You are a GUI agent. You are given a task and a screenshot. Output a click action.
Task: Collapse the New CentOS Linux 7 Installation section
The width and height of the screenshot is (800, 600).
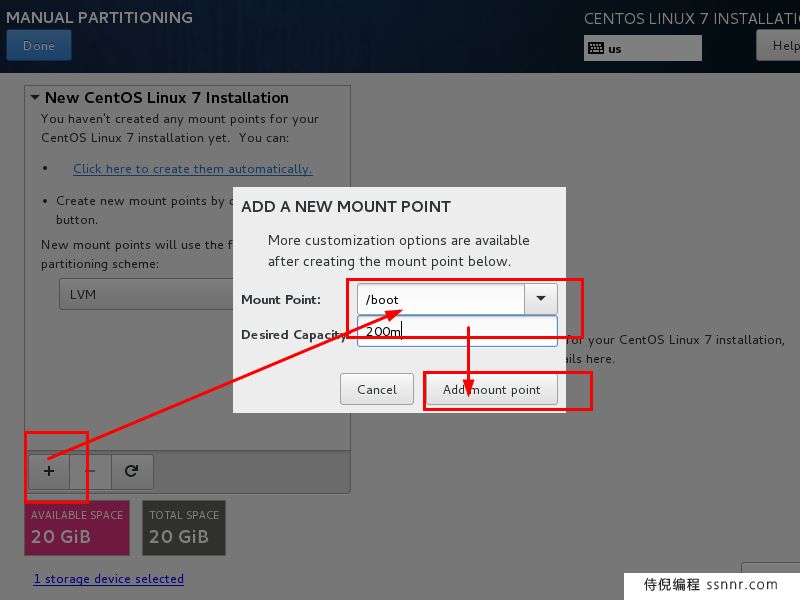pyautogui.click(x=35, y=97)
